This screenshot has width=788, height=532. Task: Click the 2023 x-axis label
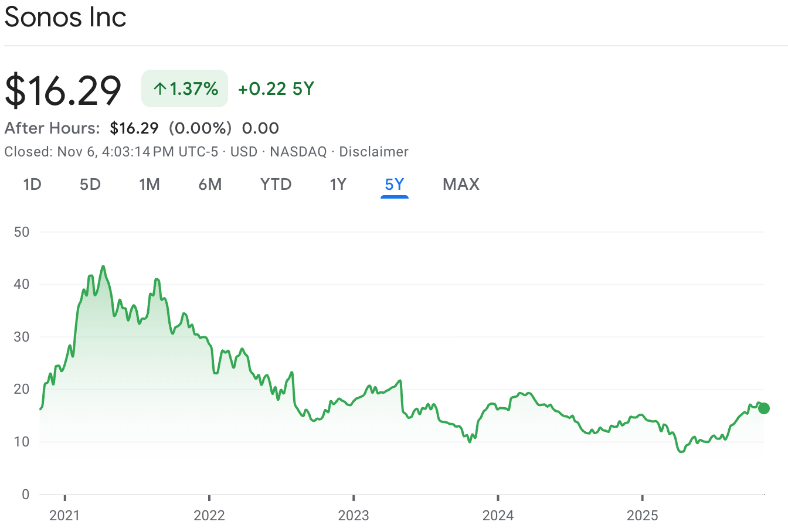click(354, 516)
